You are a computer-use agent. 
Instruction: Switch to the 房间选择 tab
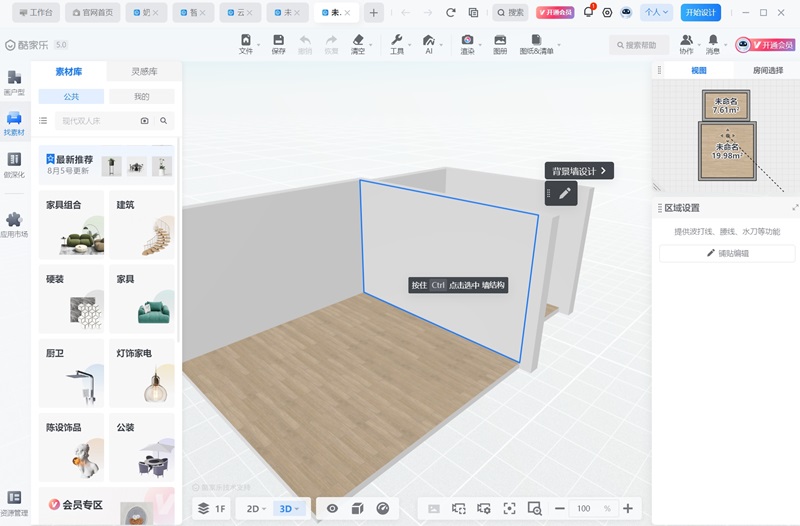761,71
